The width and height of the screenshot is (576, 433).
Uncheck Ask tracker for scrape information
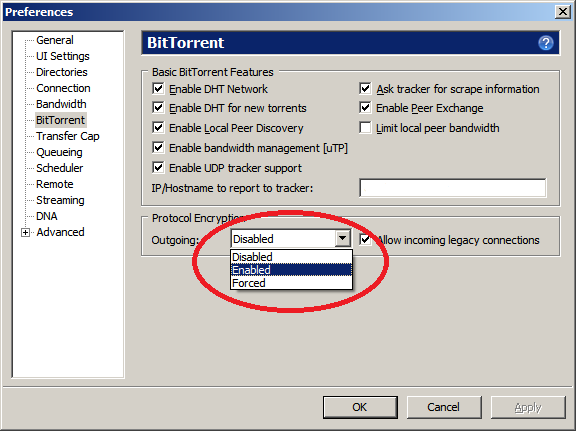pos(365,89)
